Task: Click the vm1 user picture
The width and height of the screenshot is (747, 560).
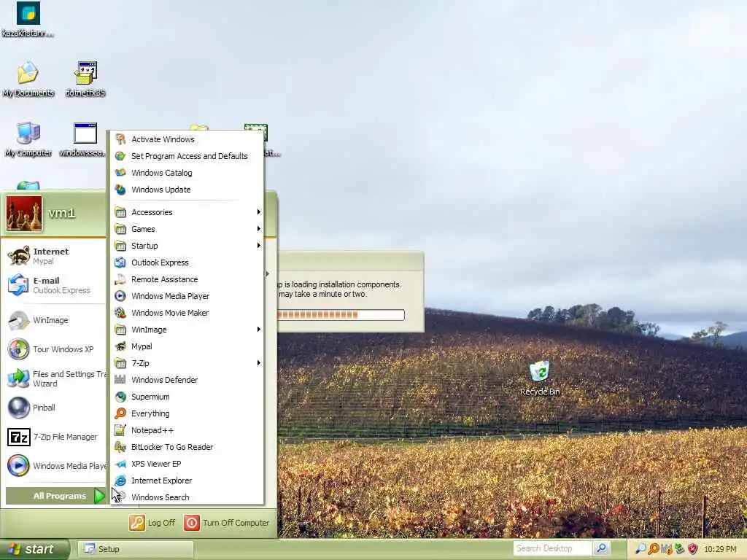Action: click(x=24, y=214)
